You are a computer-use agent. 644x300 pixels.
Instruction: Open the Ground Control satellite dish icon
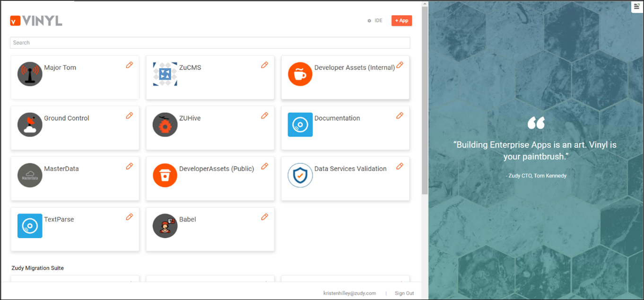[30, 125]
